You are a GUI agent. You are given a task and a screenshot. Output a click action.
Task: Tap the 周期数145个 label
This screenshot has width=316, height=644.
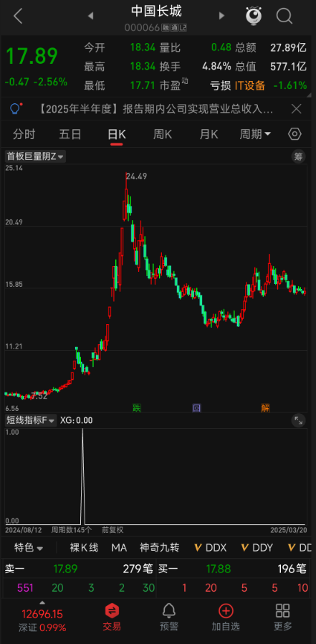click(x=72, y=530)
